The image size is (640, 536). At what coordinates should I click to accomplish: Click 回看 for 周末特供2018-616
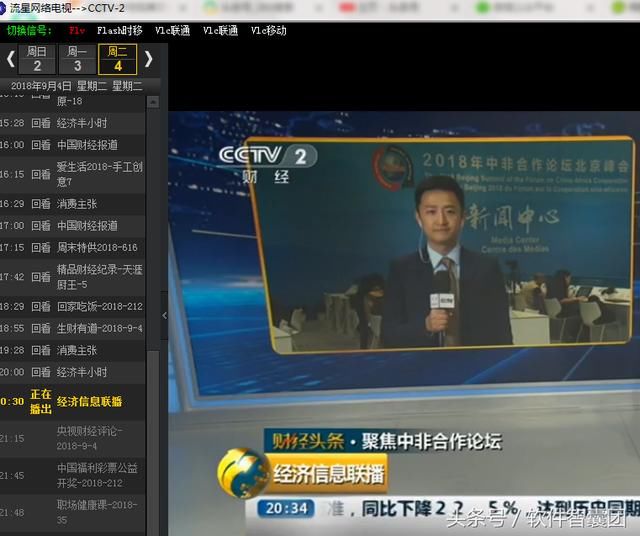tap(40, 247)
